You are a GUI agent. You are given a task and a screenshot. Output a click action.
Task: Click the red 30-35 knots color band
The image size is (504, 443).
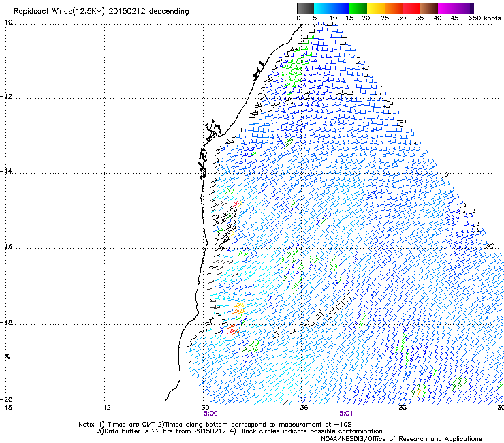pyautogui.click(x=411, y=8)
